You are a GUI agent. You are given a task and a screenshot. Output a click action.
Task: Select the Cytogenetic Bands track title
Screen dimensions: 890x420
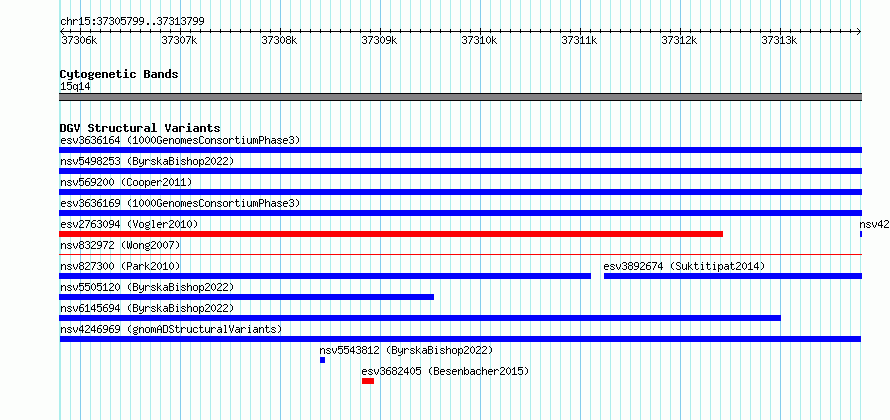tap(119, 74)
